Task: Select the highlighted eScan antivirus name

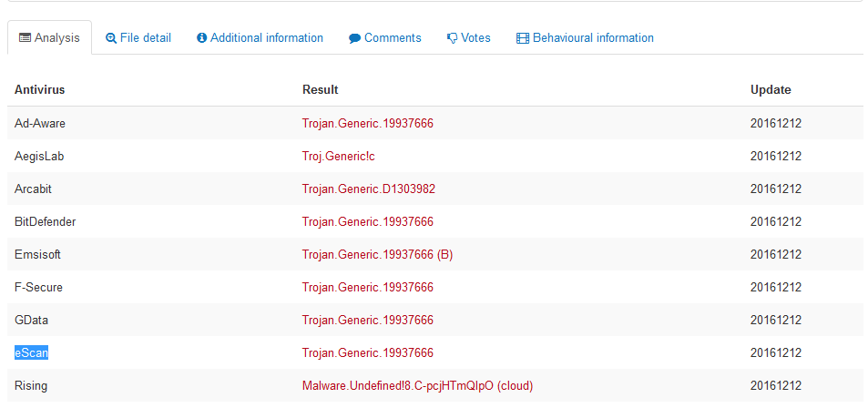Action: (x=31, y=352)
